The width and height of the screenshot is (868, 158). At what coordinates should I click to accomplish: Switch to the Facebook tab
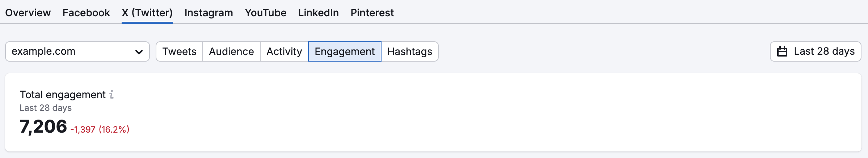coord(86,13)
